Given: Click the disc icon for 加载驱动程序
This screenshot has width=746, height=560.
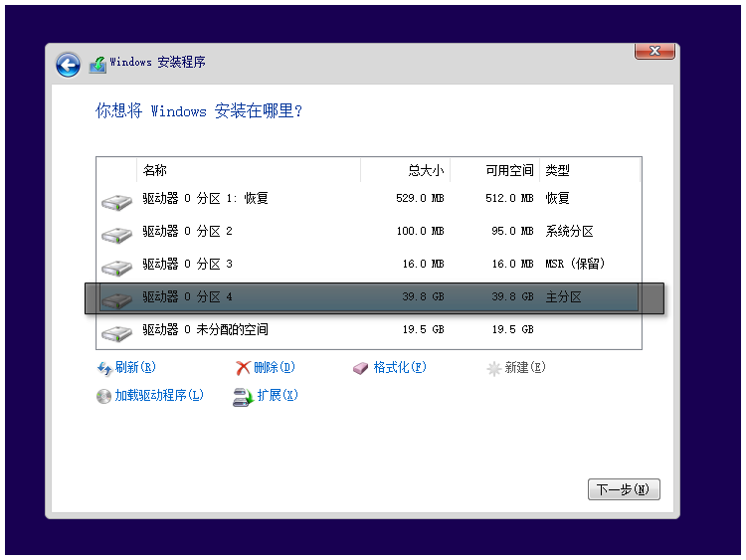Looking at the screenshot, I should coord(103,396).
